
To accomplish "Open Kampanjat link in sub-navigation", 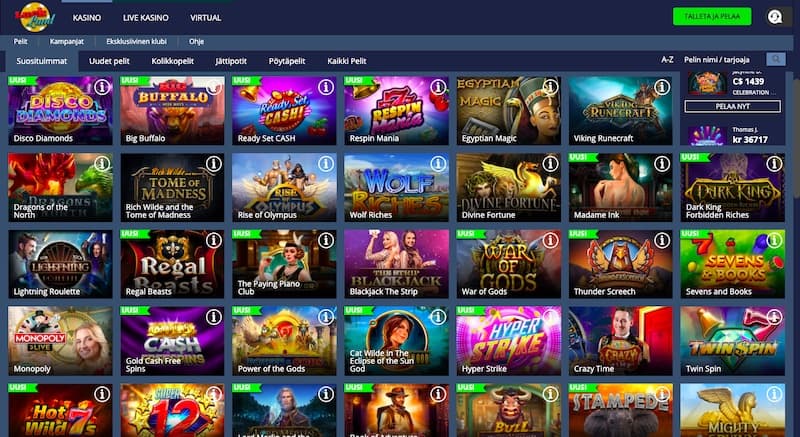I will pyautogui.click(x=67, y=41).
